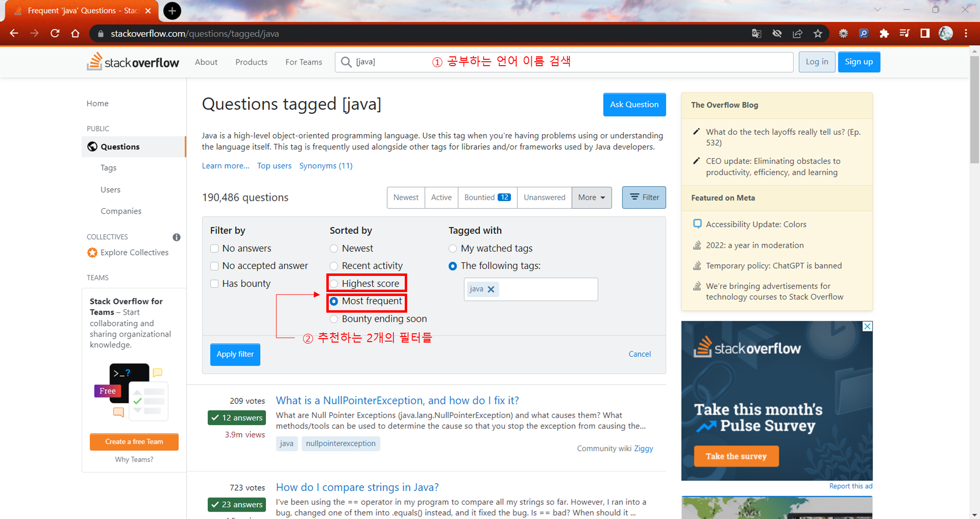Click the translate page icon
The height and width of the screenshot is (519, 980).
[x=757, y=33]
